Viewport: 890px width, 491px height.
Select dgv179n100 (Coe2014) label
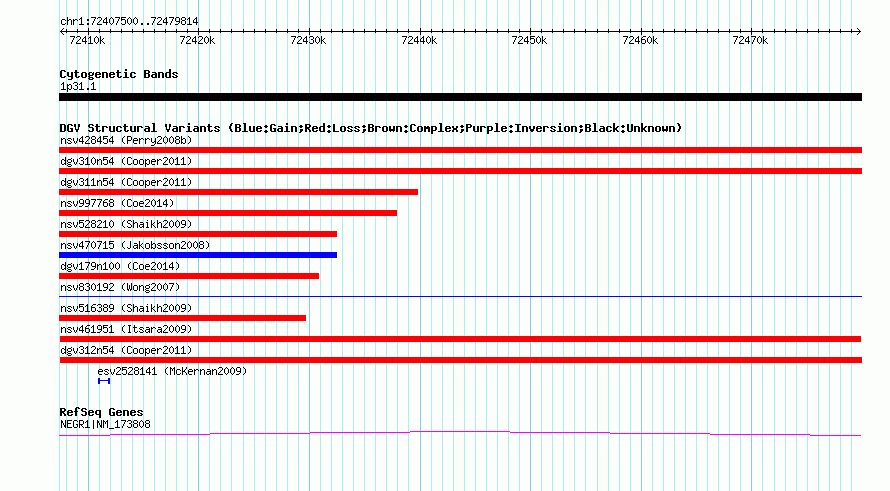click(x=120, y=266)
